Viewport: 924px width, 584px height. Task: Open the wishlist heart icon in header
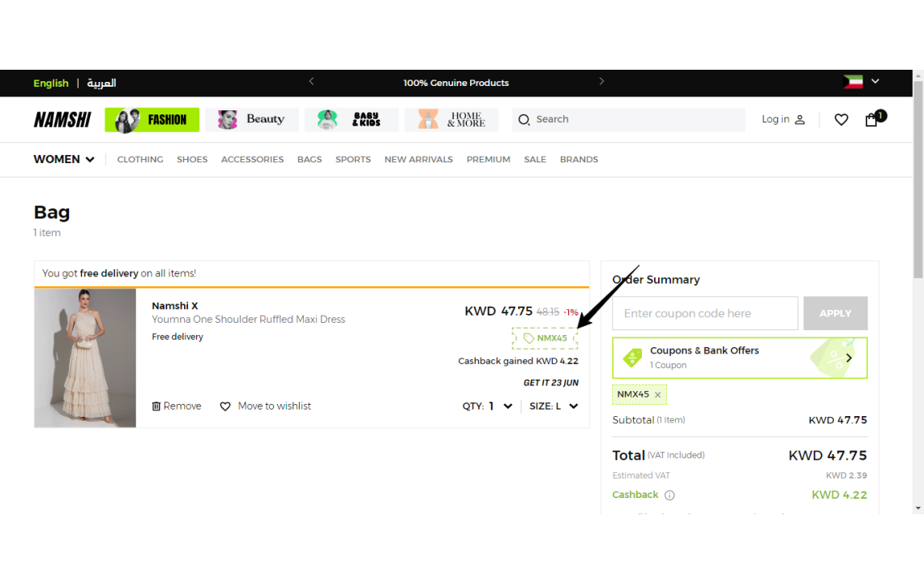point(841,120)
